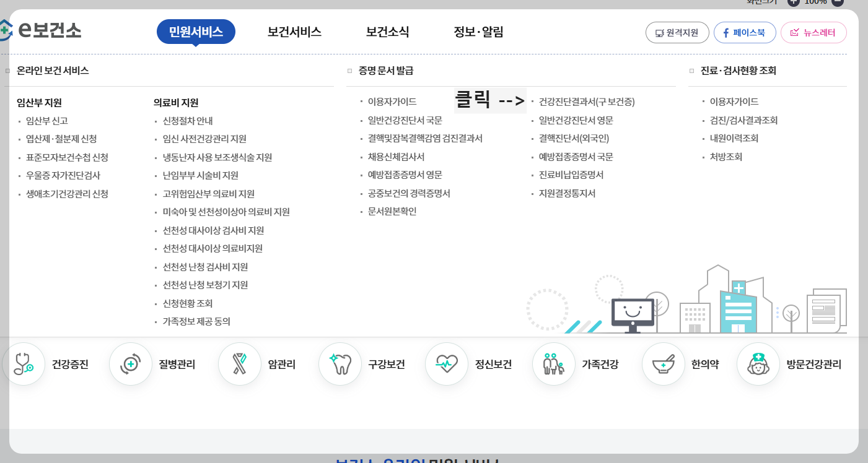Select the 한의약 mortar icon

pos(682,365)
